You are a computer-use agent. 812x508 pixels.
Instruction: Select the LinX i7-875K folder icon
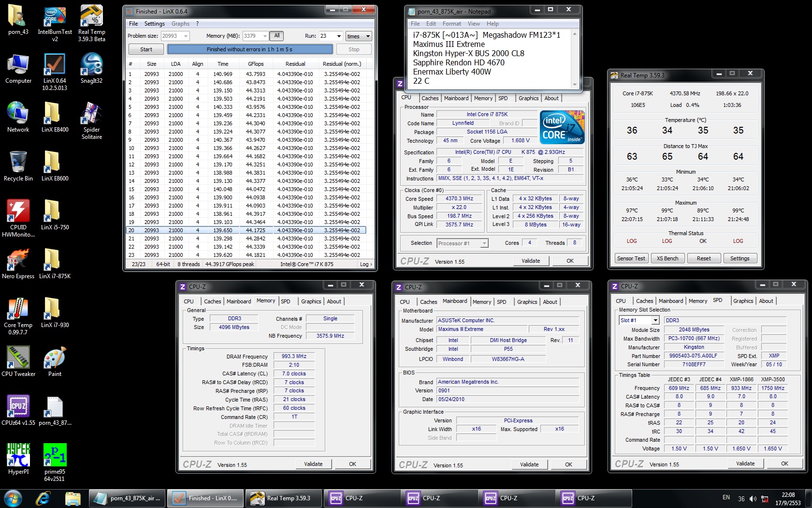[55, 264]
